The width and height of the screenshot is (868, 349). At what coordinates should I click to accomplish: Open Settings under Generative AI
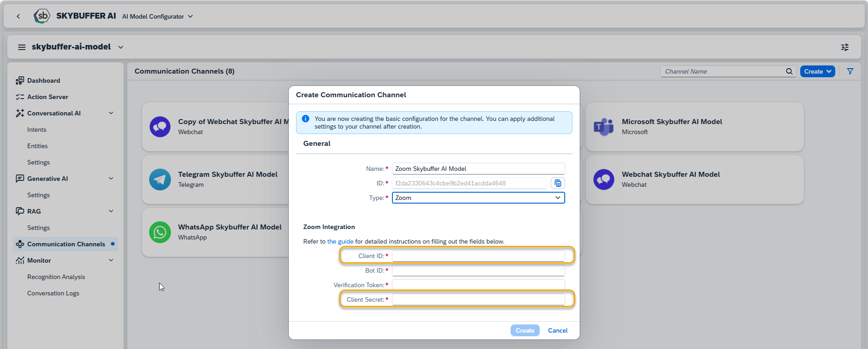(x=39, y=195)
